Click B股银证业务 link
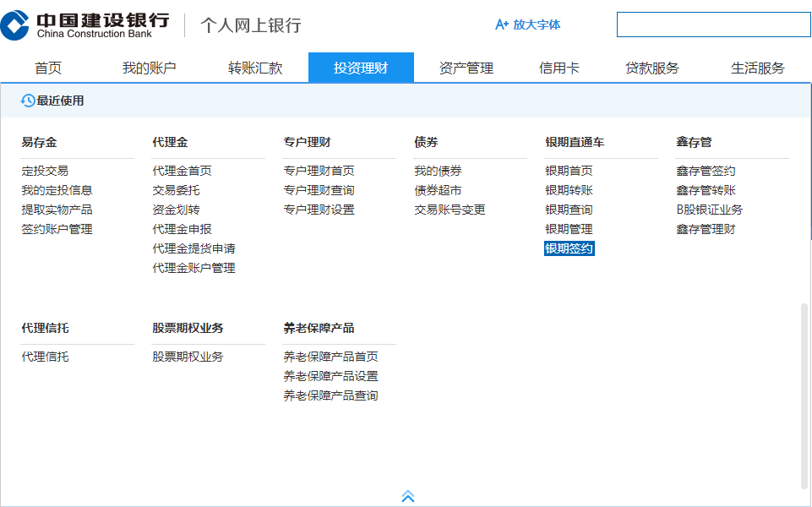The width and height of the screenshot is (812, 507). tap(709, 210)
